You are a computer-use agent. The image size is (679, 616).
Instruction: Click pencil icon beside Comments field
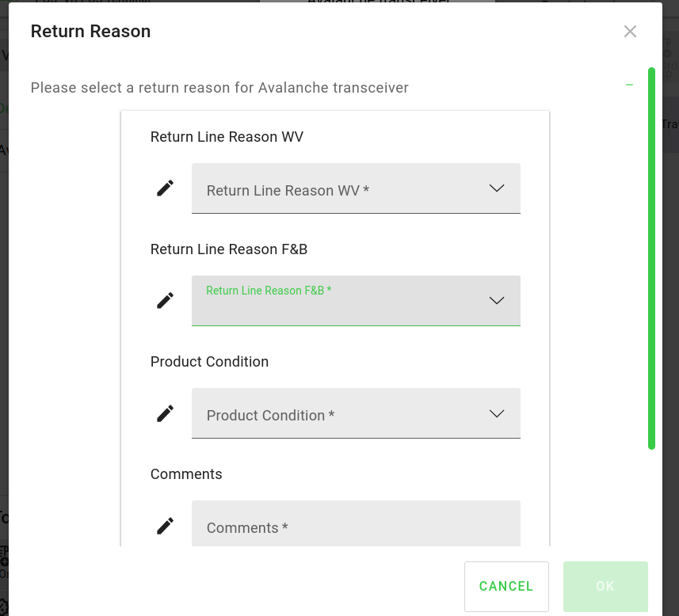coord(165,525)
